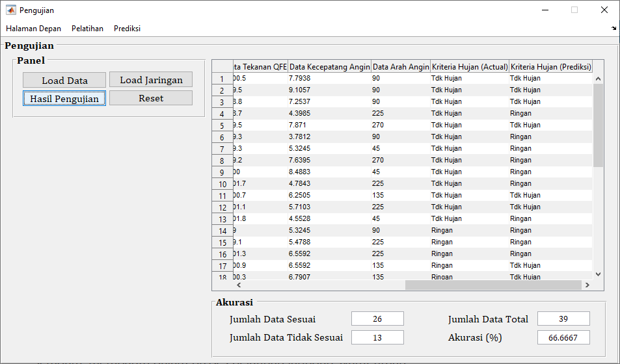Click the vertical scrollbar thumb of table

tap(599, 125)
